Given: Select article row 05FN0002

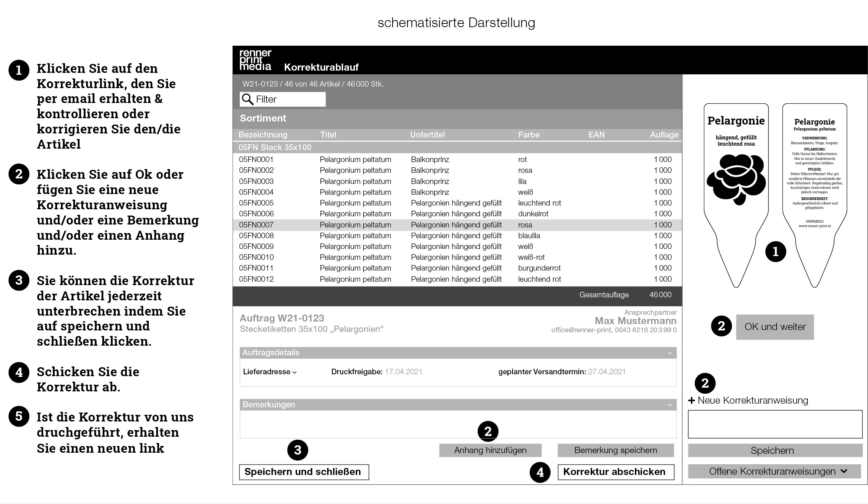Looking at the screenshot, I should 457,170.
